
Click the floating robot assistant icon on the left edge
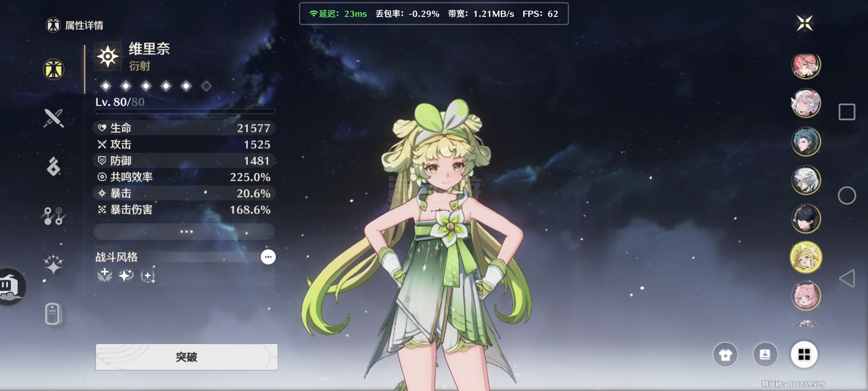11,287
